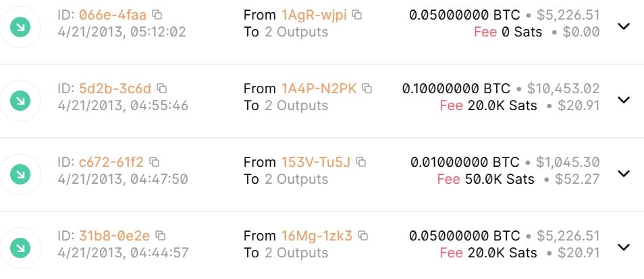Expand details of transaction 066e-4faa
Screen dimensions: 644x279
pyautogui.click(x=624, y=26)
